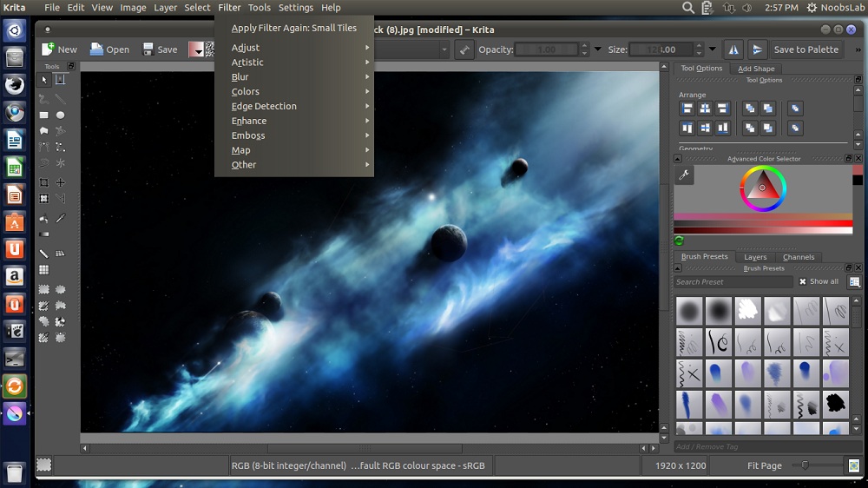
Task: Open the toolbar overflow chevron
Action: (x=858, y=49)
